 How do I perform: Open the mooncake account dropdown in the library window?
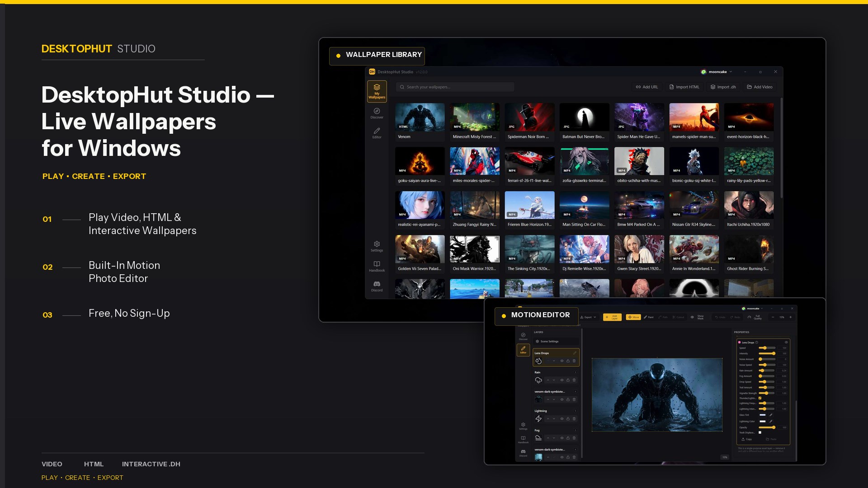point(717,72)
